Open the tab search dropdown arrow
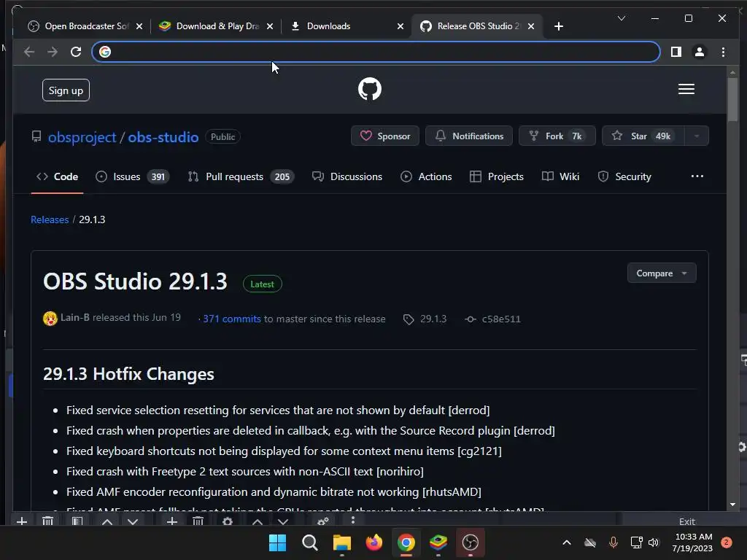 [x=622, y=18]
